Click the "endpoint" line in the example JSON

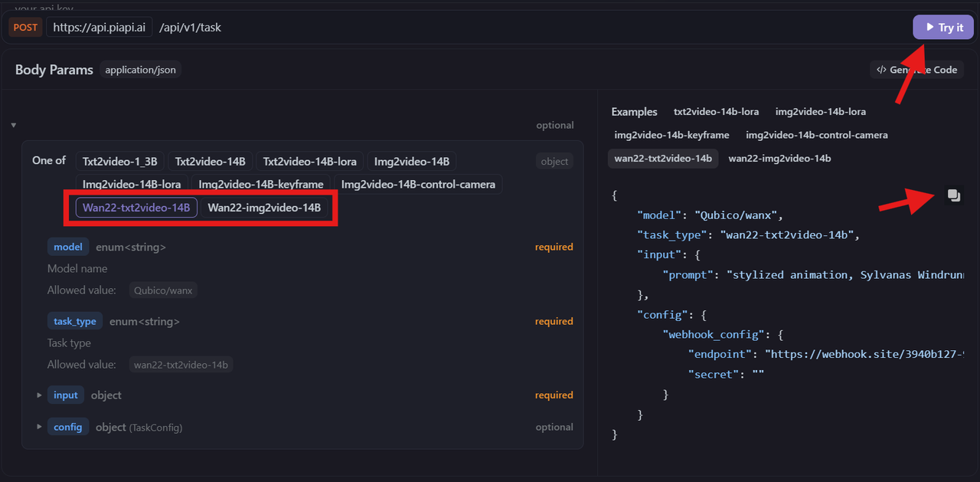tap(825, 354)
